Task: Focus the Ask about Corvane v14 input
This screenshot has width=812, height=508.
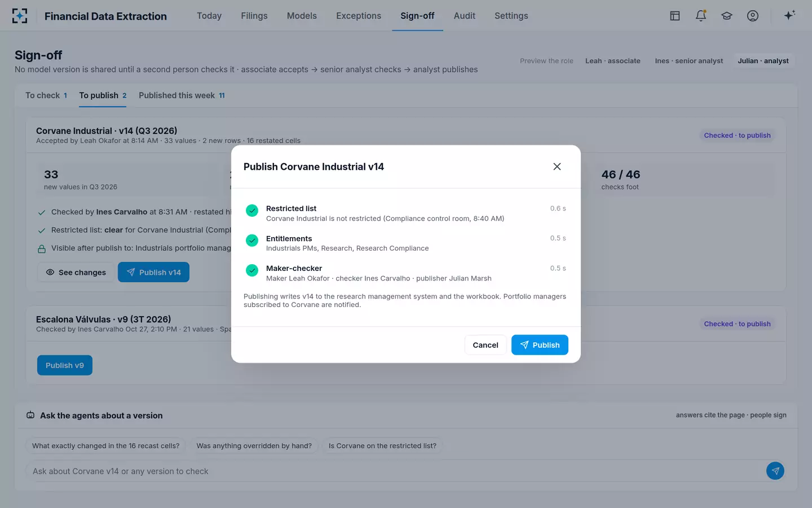Action: tap(394, 471)
